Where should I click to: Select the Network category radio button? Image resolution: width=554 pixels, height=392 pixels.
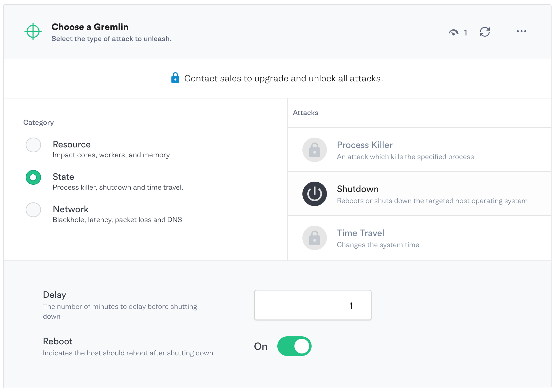[33, 210]
